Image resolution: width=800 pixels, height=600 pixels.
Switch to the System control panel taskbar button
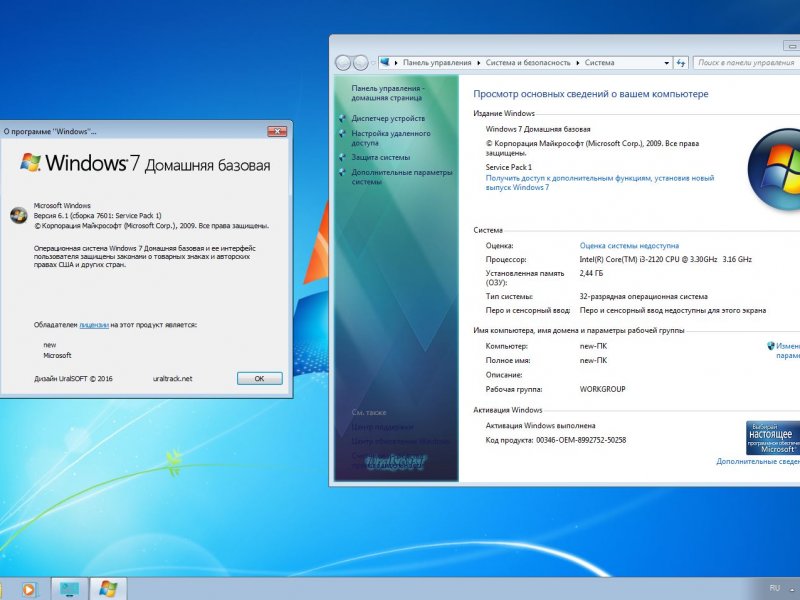coord(69,589)
